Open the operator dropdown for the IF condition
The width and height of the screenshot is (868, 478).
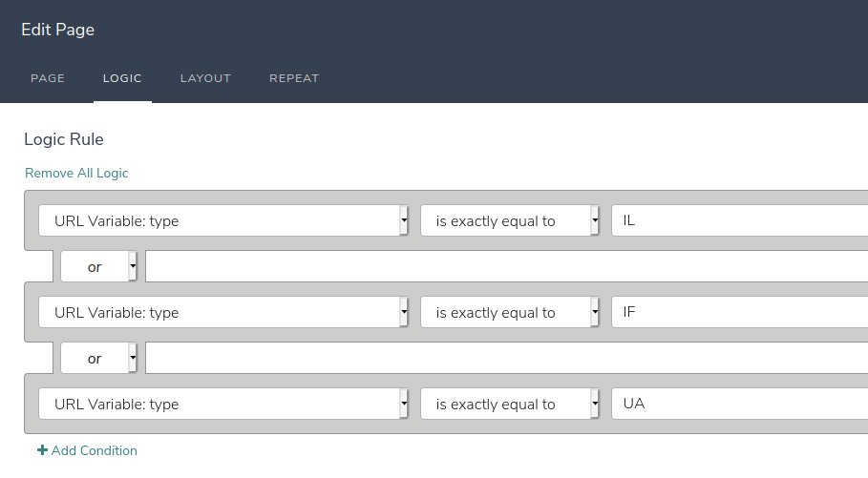(510, 312)
